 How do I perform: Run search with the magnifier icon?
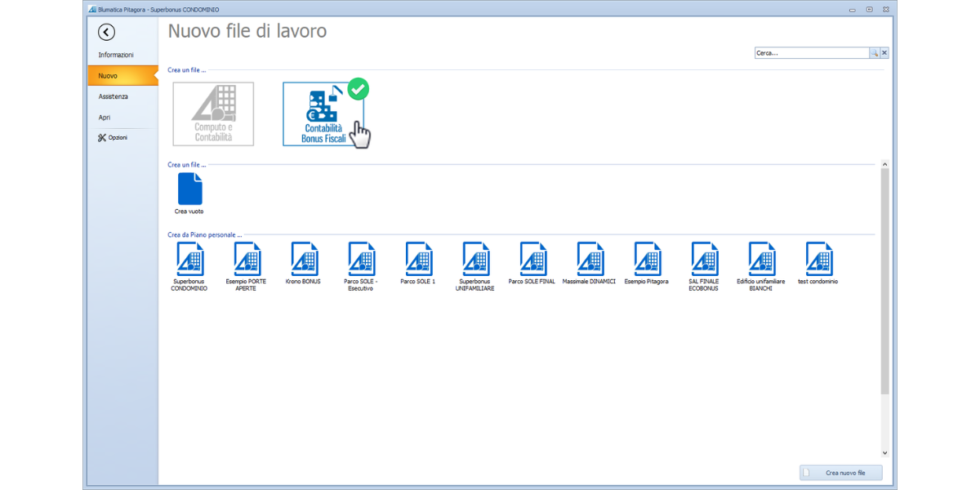click(874, 53)
